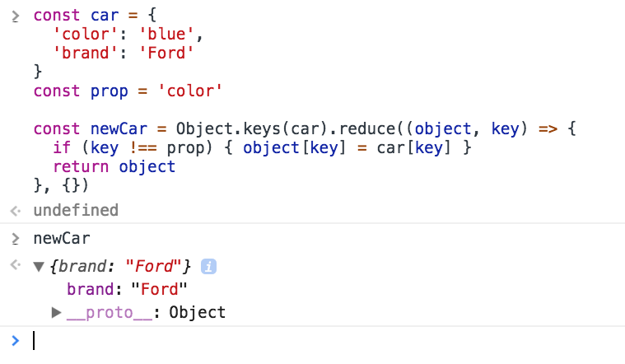Click the 'return object' statement
The image size is (625, 364).
pyautogui.click(x=114, y=166)
